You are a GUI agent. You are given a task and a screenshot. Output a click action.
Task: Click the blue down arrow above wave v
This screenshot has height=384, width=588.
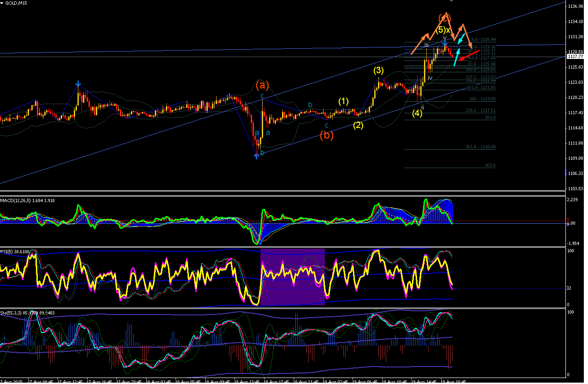445,42
